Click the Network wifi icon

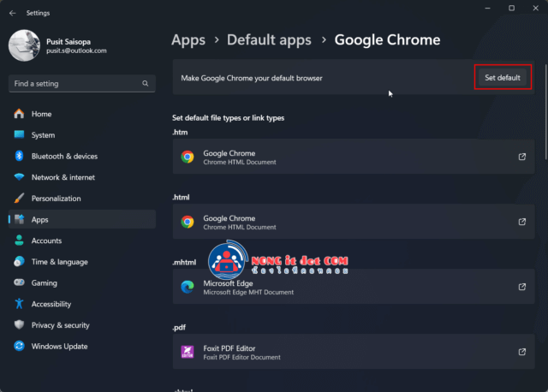point(19,177)
